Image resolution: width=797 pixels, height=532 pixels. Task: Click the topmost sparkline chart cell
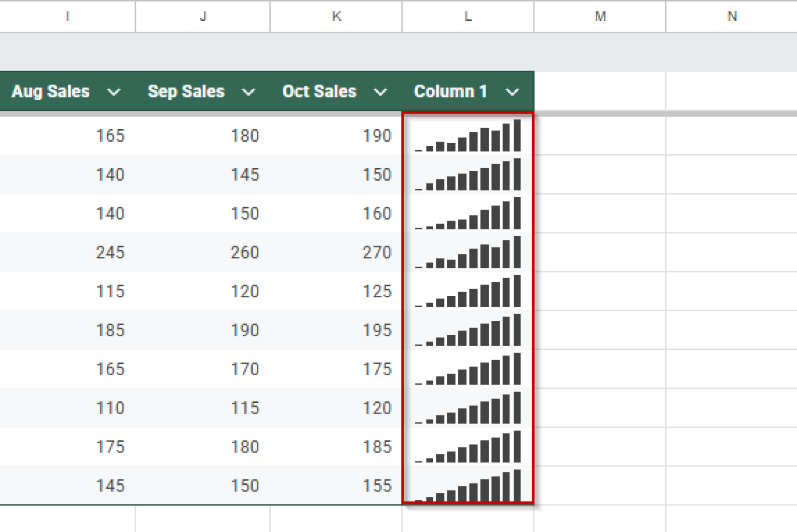(x=467, y=135)
